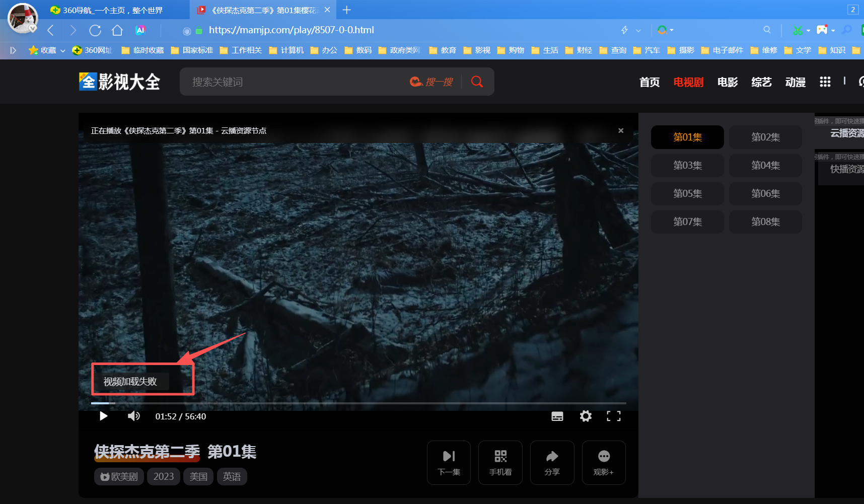Select episode 第08集

(765, 222)
